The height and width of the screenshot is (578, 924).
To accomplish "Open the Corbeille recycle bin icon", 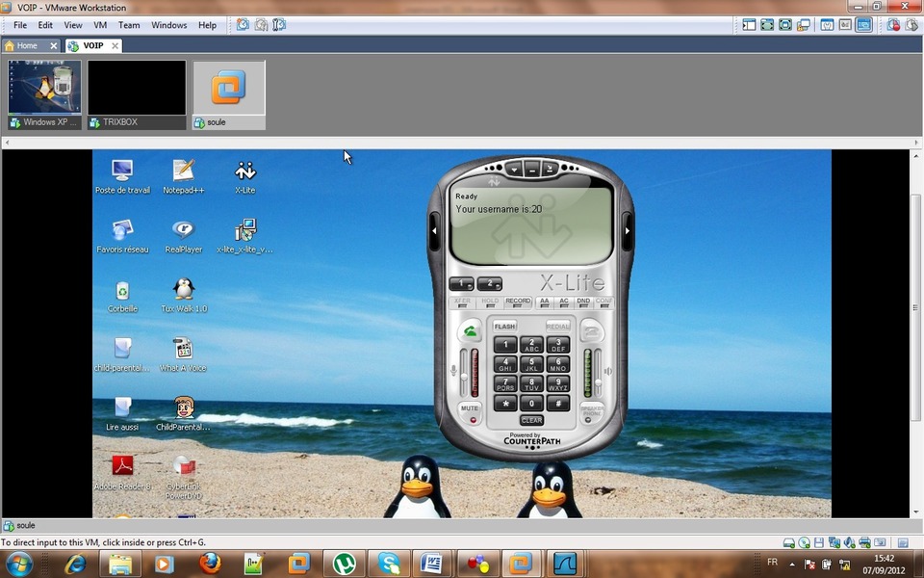I will (x=122, y=290).
